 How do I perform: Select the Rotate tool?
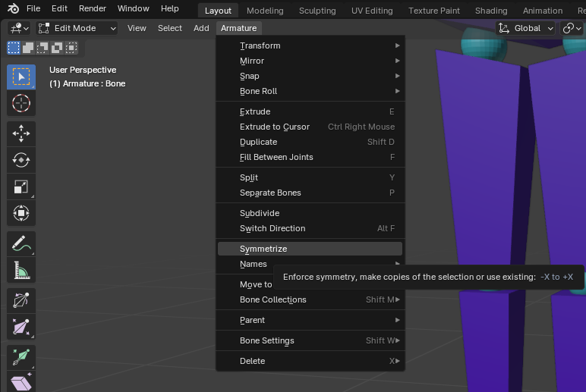(21, 160)
